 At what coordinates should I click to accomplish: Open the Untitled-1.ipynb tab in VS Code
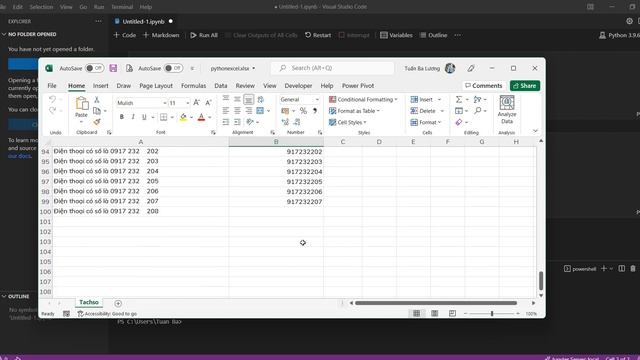143,22
